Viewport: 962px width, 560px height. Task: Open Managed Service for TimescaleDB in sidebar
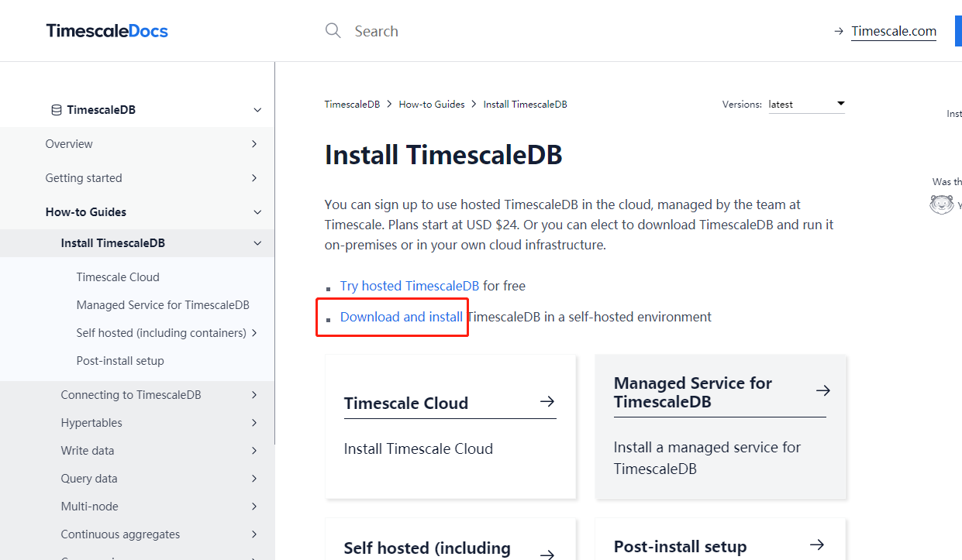point(163,305)
